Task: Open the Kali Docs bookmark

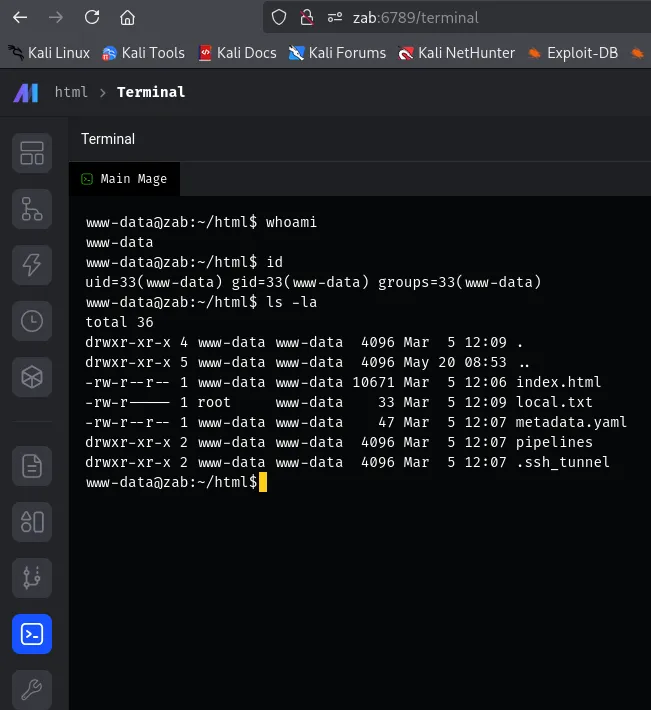Action: coord(238,53)
